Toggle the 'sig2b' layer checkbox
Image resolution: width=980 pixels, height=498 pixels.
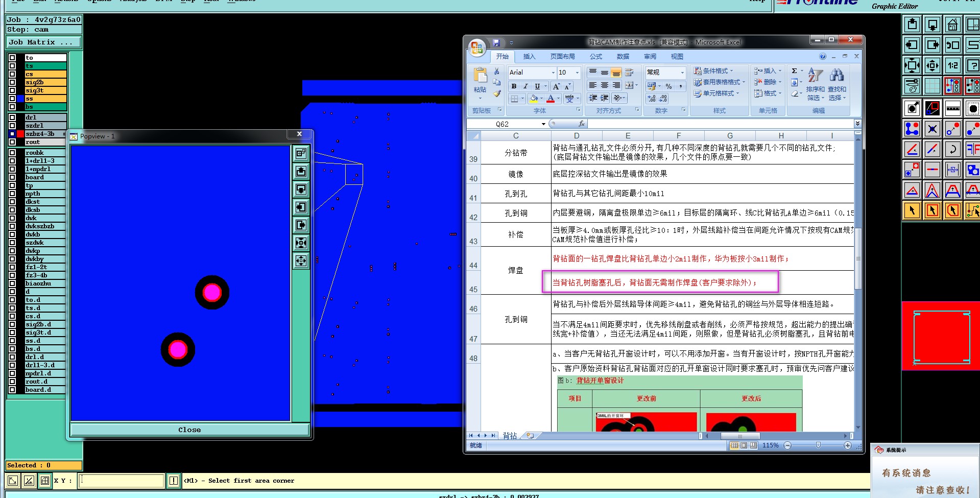pos(12,82)
